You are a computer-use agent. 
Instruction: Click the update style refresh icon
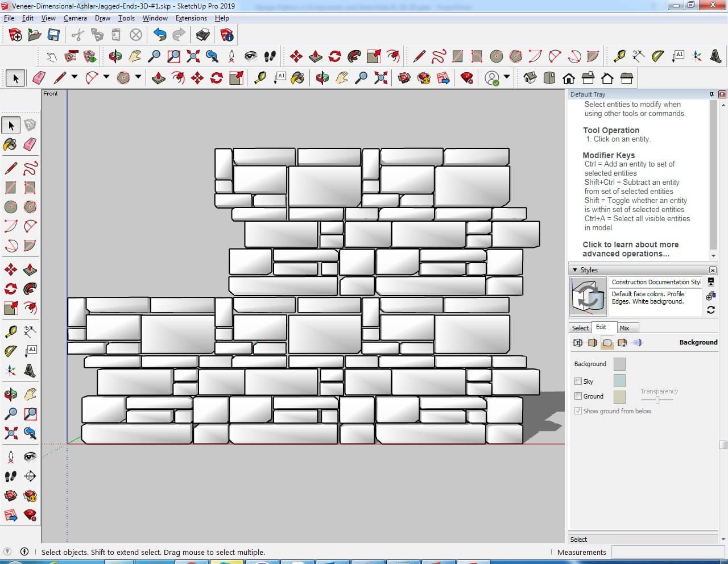coord(711,310)
